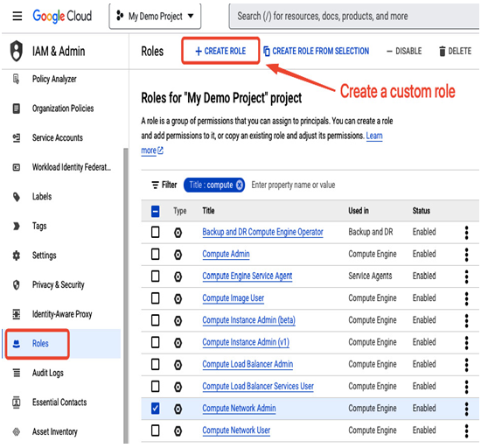Open Tags in sidebar
This screenshot has width=481, height=448.
click(39, 226)
